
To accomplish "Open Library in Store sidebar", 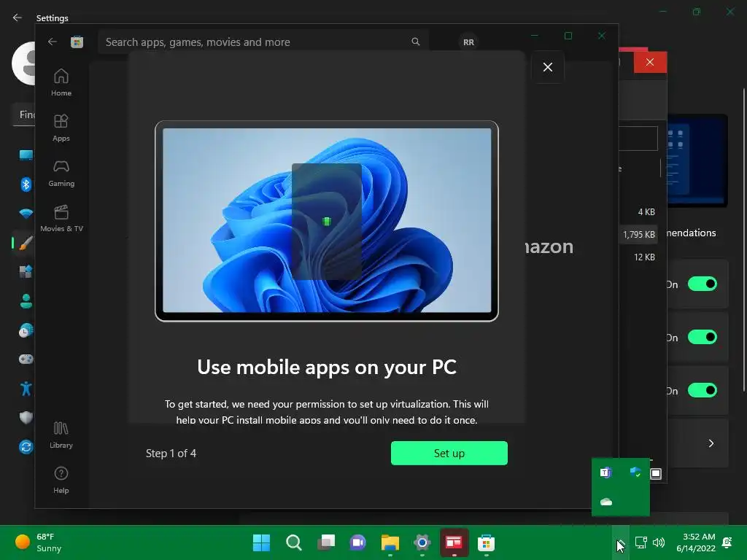I will (x=61, y=435).
